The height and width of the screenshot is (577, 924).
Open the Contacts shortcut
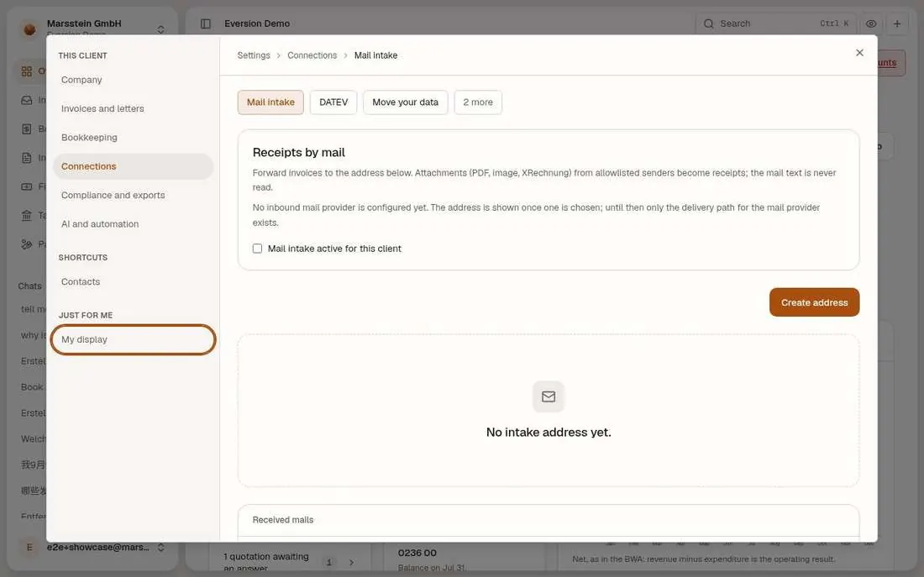134,281
